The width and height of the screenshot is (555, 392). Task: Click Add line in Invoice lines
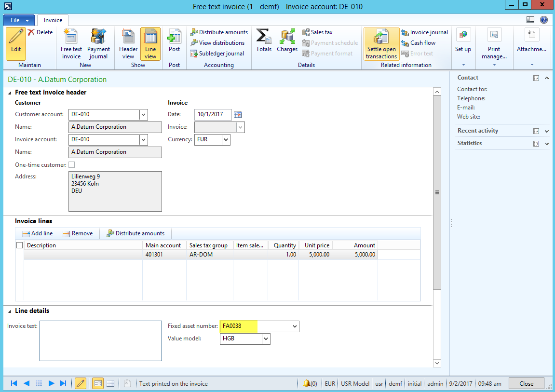coord(38,233)
